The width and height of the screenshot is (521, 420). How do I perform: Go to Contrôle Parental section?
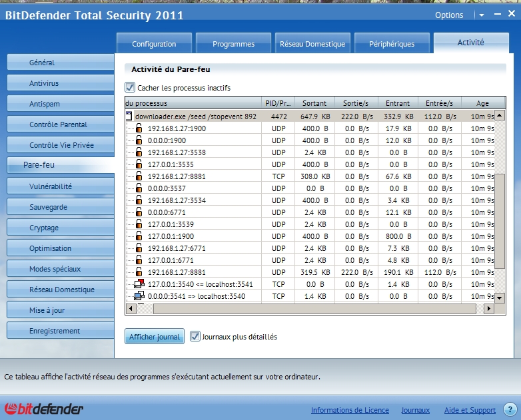tap(61, 124)
